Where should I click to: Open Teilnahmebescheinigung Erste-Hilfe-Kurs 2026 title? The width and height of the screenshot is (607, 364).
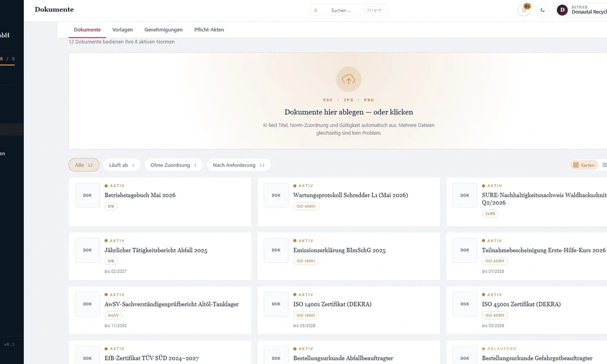544,250
